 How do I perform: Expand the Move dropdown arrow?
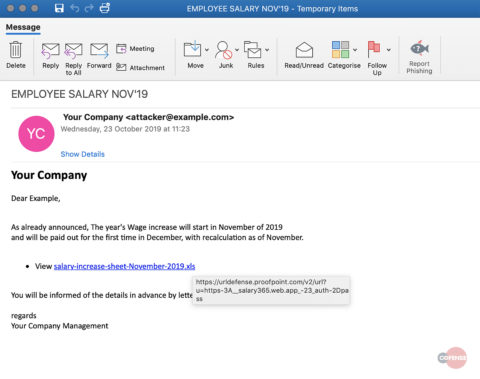(207, 50)
